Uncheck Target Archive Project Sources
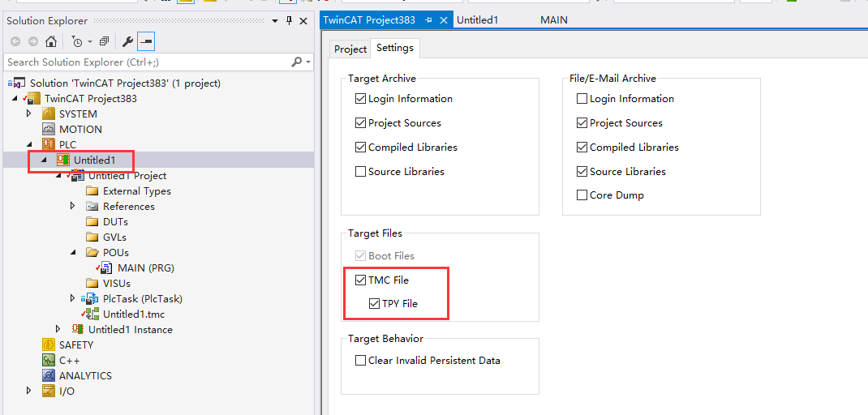This screenshot has width=868, height=415. [x=360, y=123]
